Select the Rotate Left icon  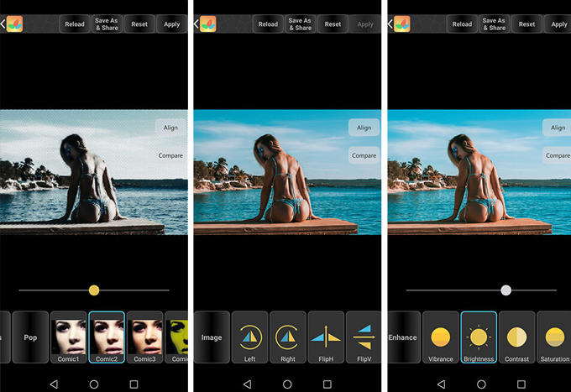coord(249,337)
